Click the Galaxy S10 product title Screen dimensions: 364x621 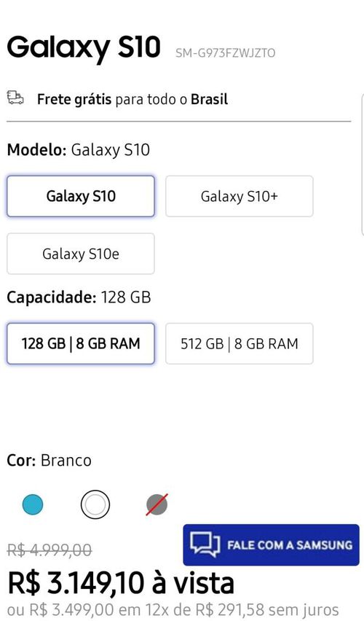point(84,48)
